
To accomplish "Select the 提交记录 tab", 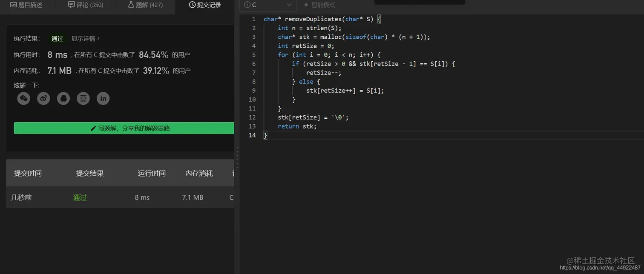I will [205, 5].
